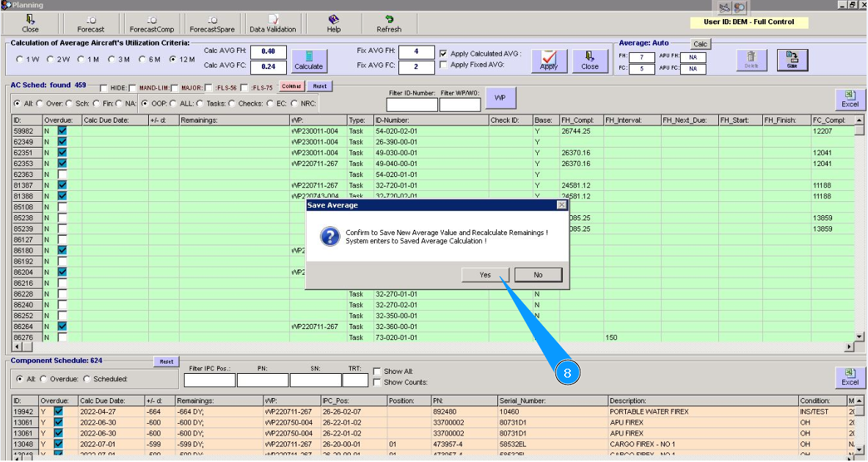868x462 pixels.
Task: Tick the HIDE checkbox
Action: (x=103, y=88)
